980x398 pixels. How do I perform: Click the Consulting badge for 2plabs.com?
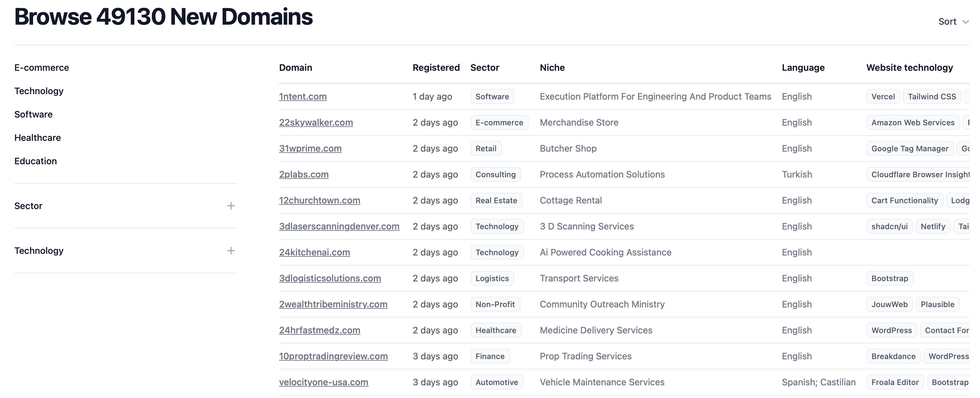496,174
